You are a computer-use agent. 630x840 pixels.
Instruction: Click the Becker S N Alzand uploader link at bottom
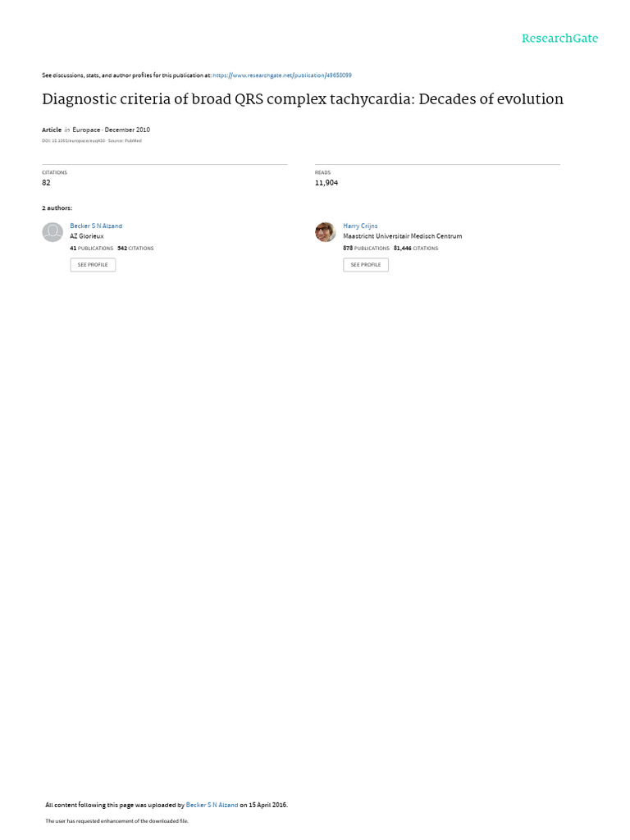[212, 805]
